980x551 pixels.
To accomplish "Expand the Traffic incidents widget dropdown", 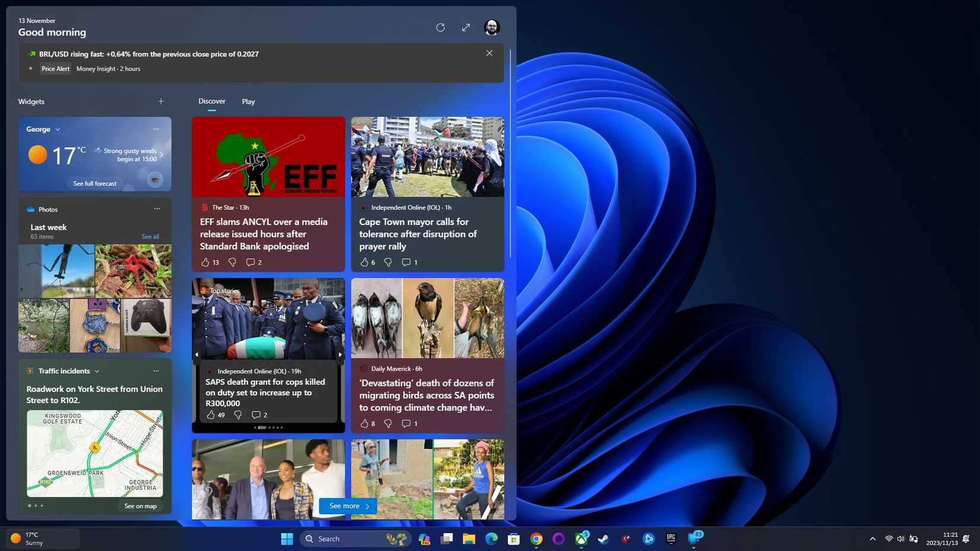I will [98, 370].
